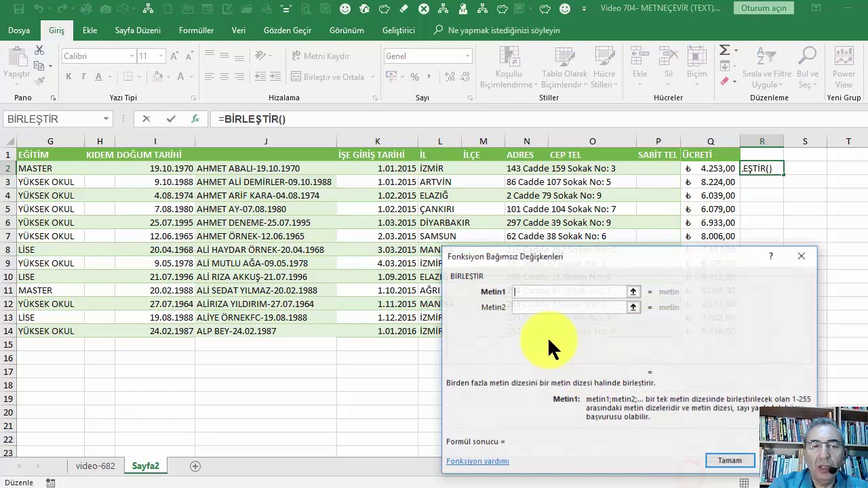Image resolution: width=868 pixels, height=488 pixels.
Task: Toggle Metni Kaydır wrap text
Action: point(321,56)
